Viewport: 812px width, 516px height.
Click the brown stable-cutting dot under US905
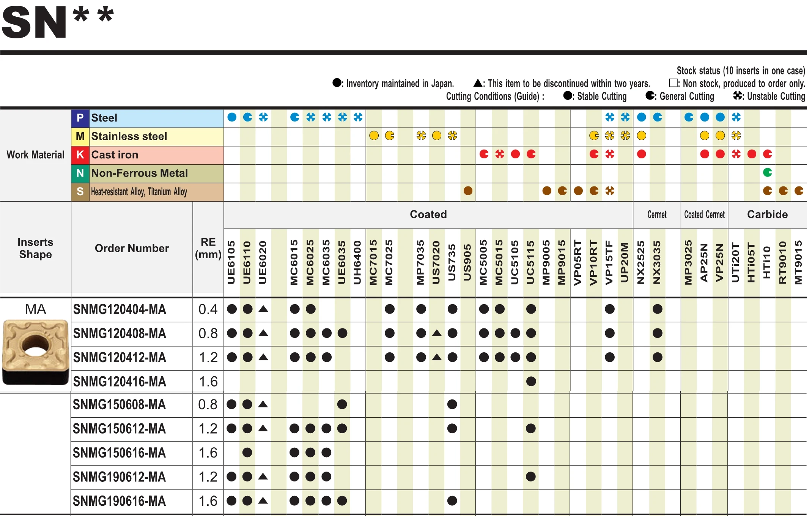468,191
